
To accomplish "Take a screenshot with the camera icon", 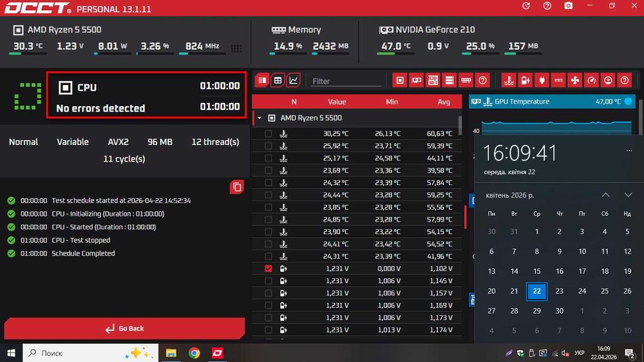I will click(x=569, y=6).
